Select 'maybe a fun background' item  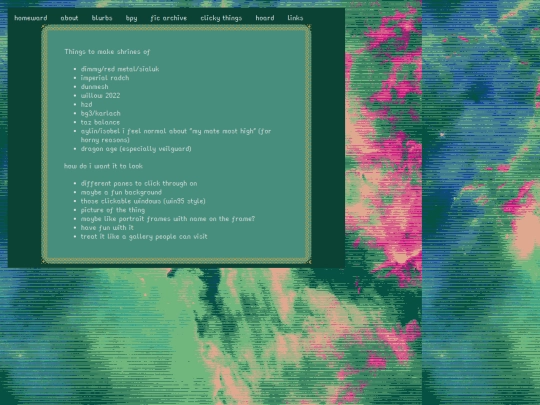(x=121, y=192)
